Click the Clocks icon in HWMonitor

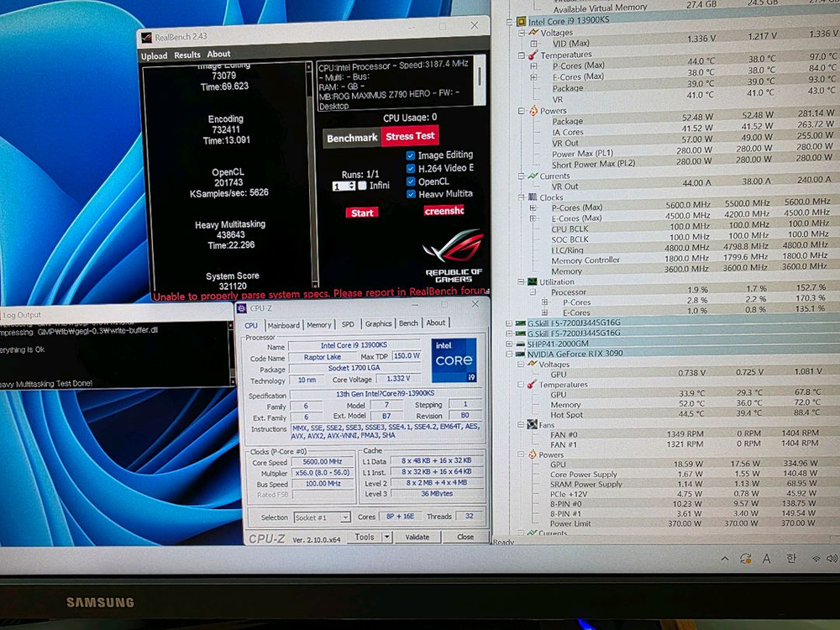point(532,197)
